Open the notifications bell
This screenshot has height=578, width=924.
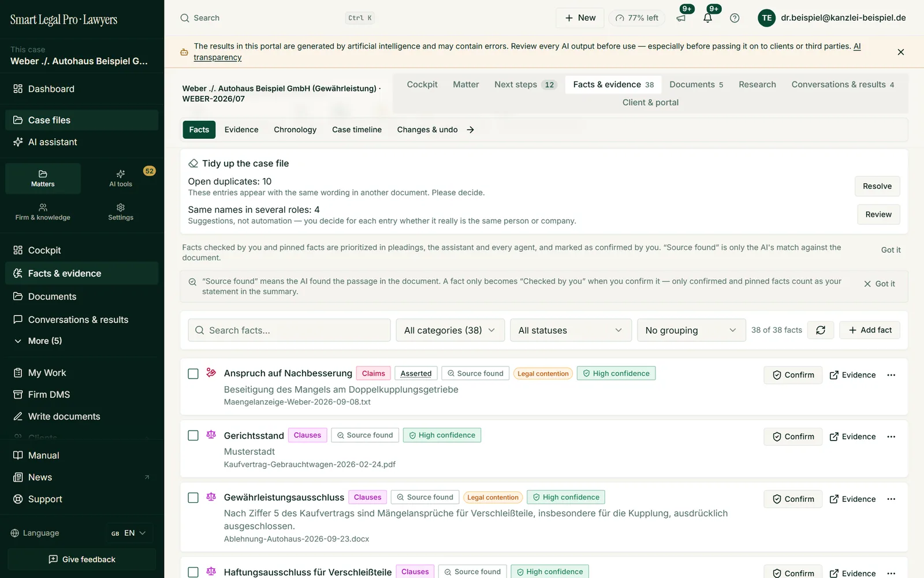(707, 18)
